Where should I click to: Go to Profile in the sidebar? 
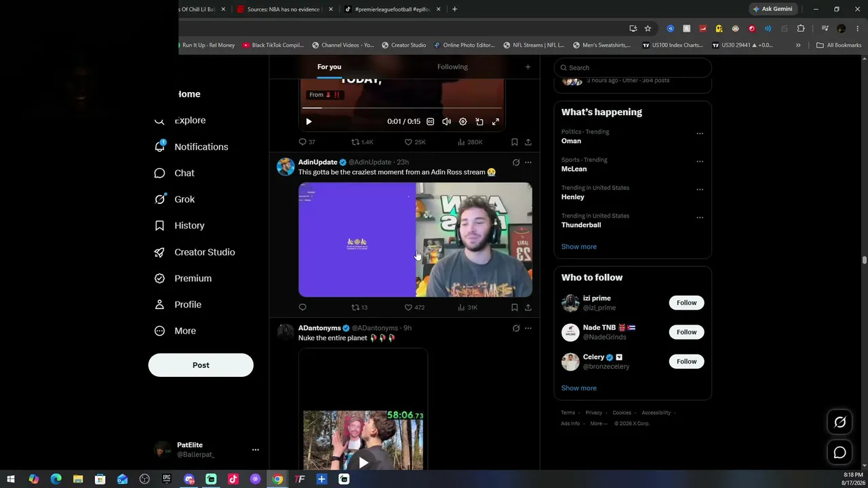178,305
